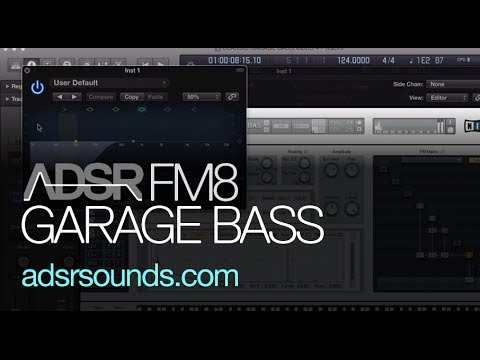
Task: Close the Inst 1 EQ plugin window
Action: click(x=27, y=71)
